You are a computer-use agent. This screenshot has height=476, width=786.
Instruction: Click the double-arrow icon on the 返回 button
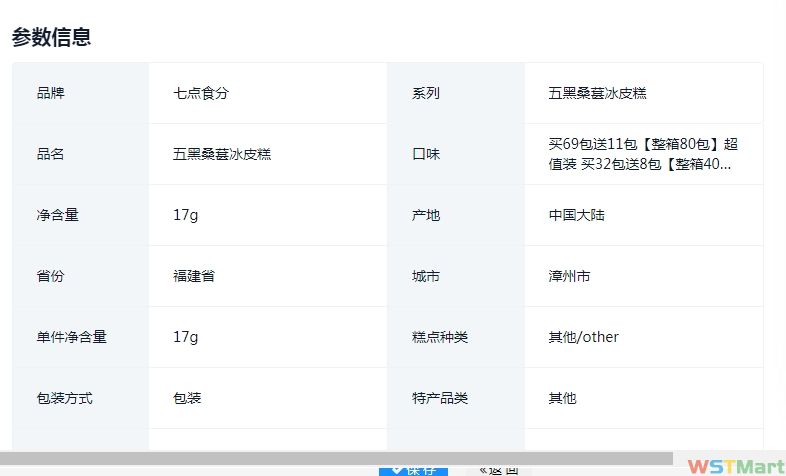(x=483, y=470)
